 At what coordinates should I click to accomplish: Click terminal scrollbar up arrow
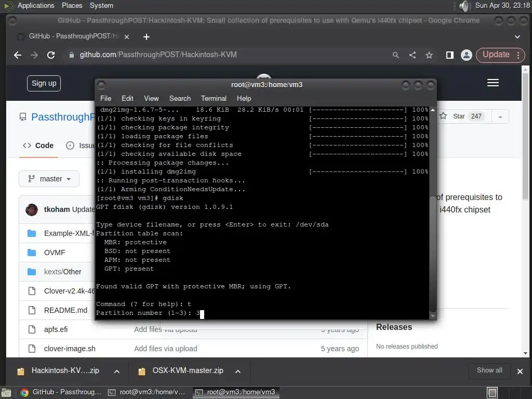coord(433,110)
